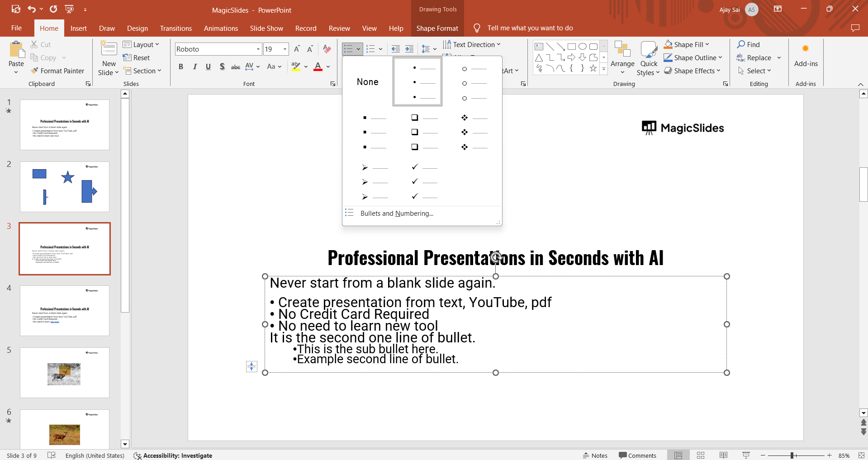The height and width of the screenshot is (460, 868).
Task: Switch to the Animations tab
Action: coord(221,28)
